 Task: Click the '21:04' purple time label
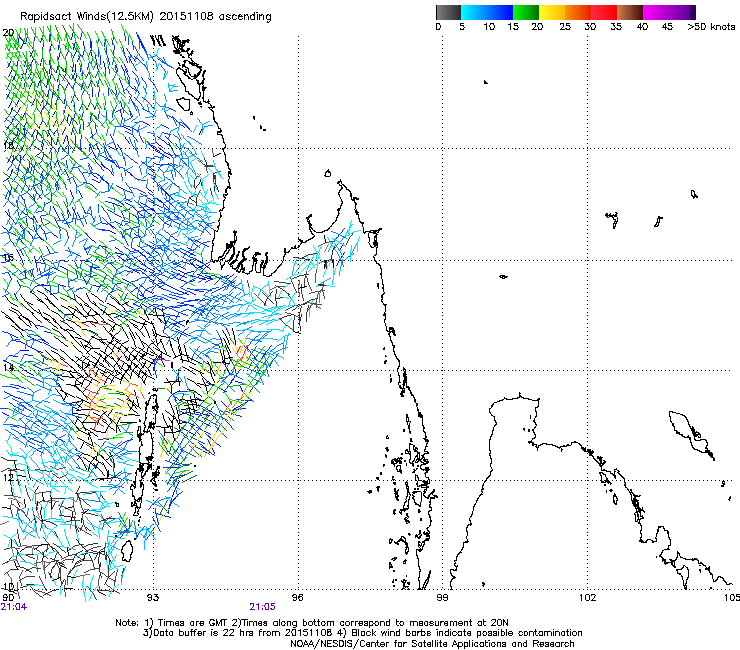(x=14, y=607)
